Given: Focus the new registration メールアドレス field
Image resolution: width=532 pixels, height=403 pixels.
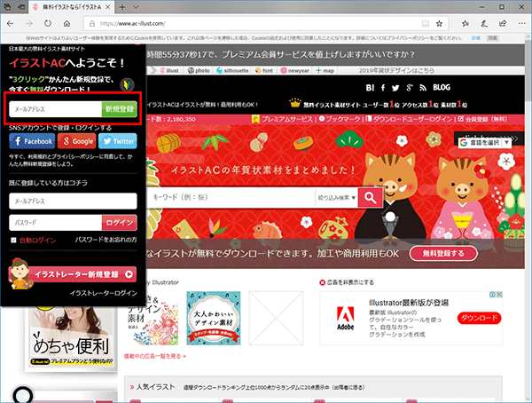Looking at the screenshot, I should (x=55, y=109).
